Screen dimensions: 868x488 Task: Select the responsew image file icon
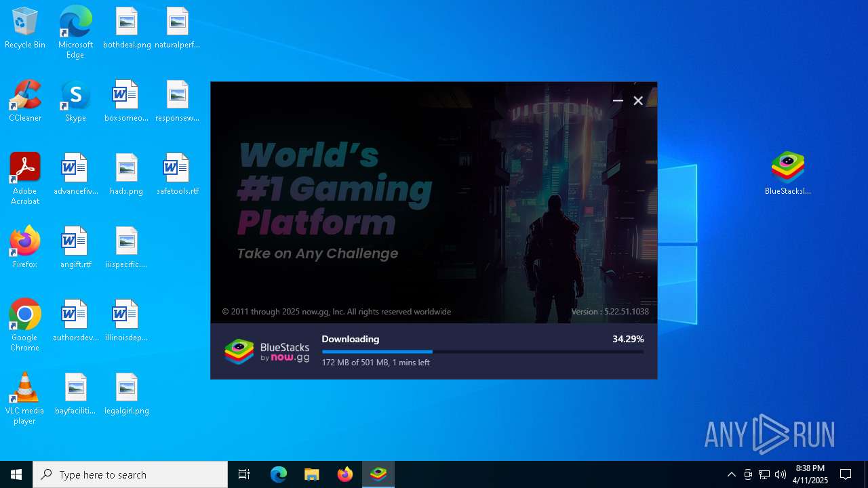(x=177, y=102)
